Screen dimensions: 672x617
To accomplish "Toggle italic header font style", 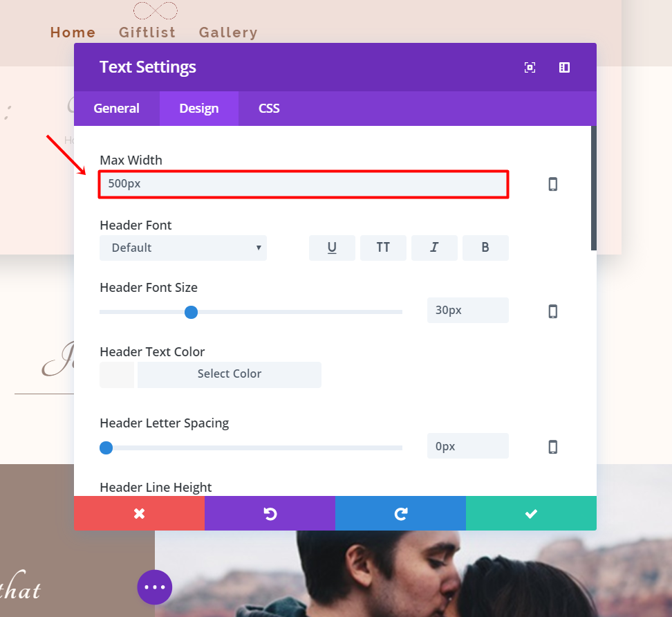I will (x=434, y=248).
